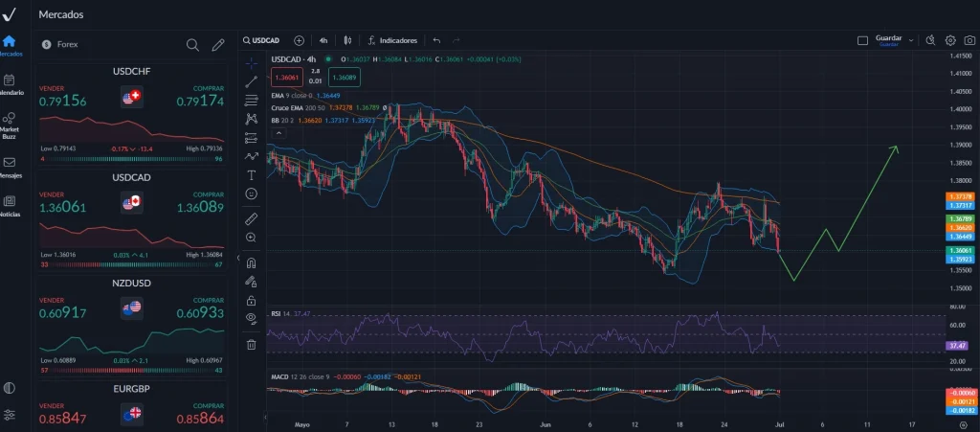Open the Indicadores menu
Viewport: 980px width, 432px height.
pos(392,40)
